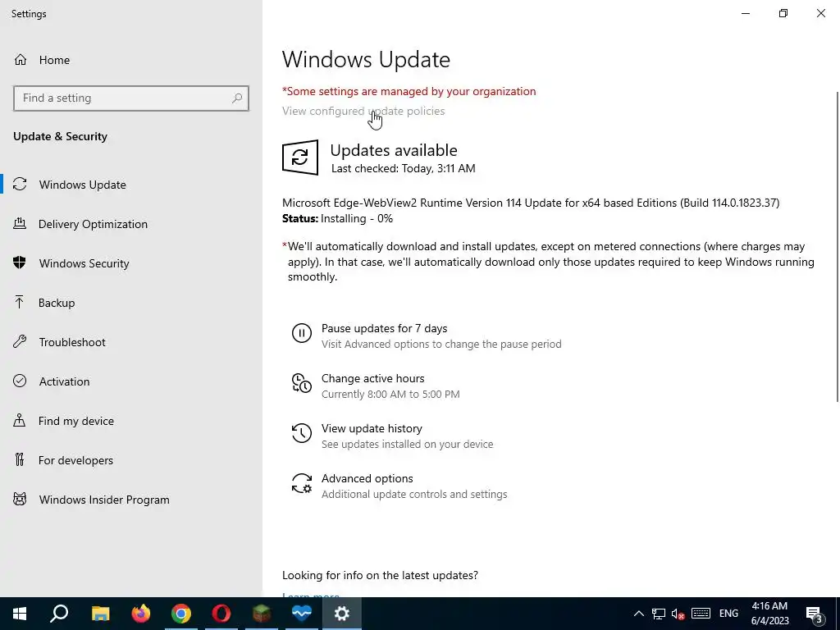Click the search magnifier in Find a setting
Viewport: 840px width, 630px height.
(237, 98)
